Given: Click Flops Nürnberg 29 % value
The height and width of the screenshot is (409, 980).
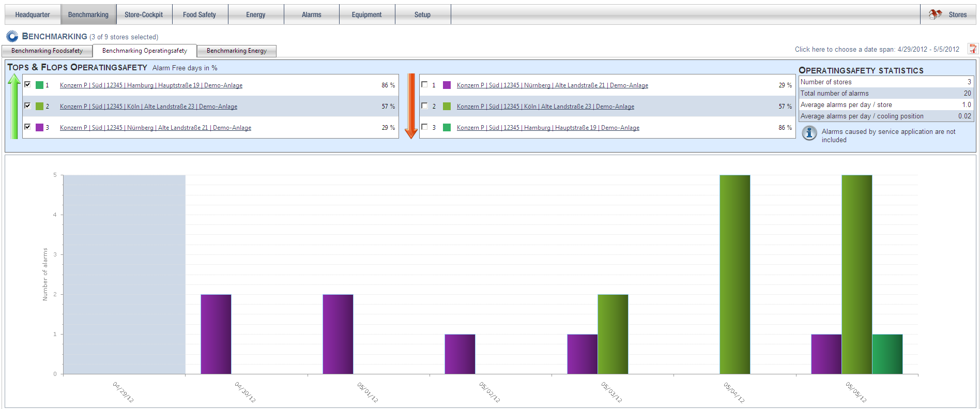Looking at the screenshot, I should coord(785,85).
